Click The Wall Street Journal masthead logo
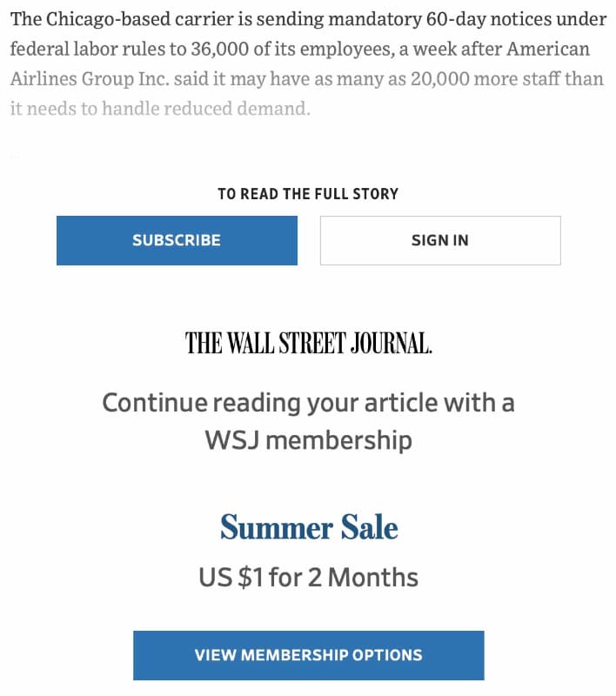 (308, 343)
